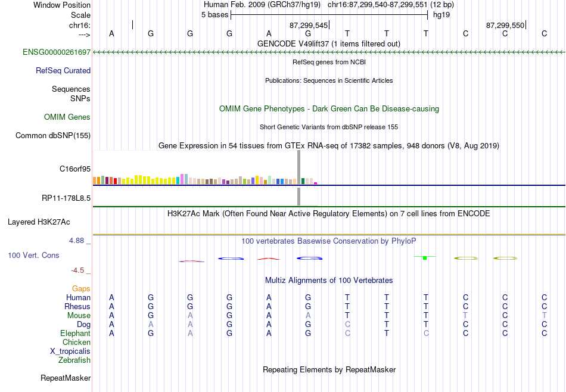
Task: Click the 5 bases scale label
Action: tap(214, 15)
